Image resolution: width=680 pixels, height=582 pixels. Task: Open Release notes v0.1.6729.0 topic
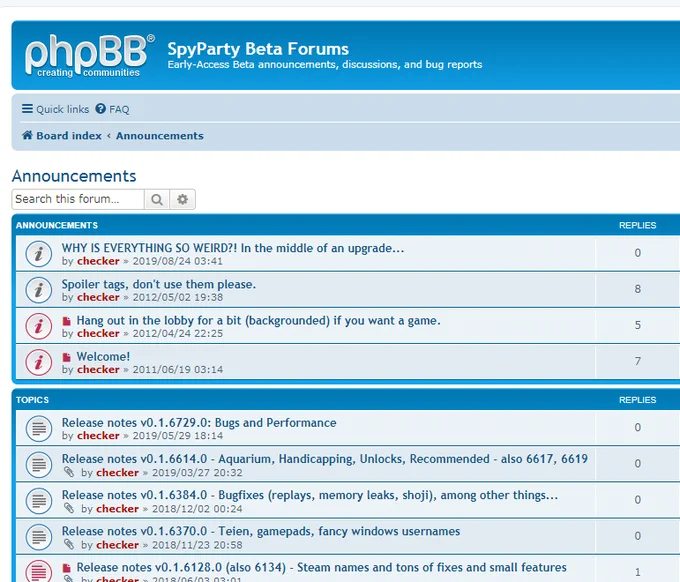pyautogui.click(x=199, y=423)
